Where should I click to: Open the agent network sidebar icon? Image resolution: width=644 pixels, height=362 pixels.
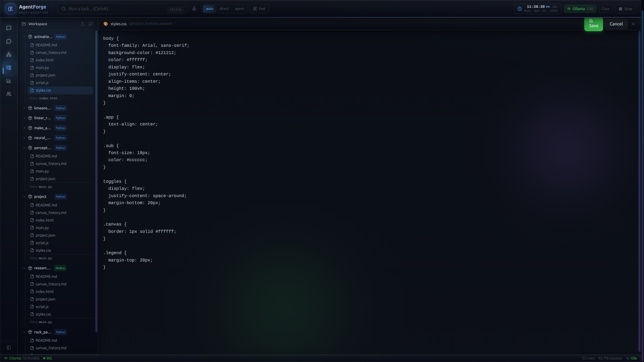9,54
